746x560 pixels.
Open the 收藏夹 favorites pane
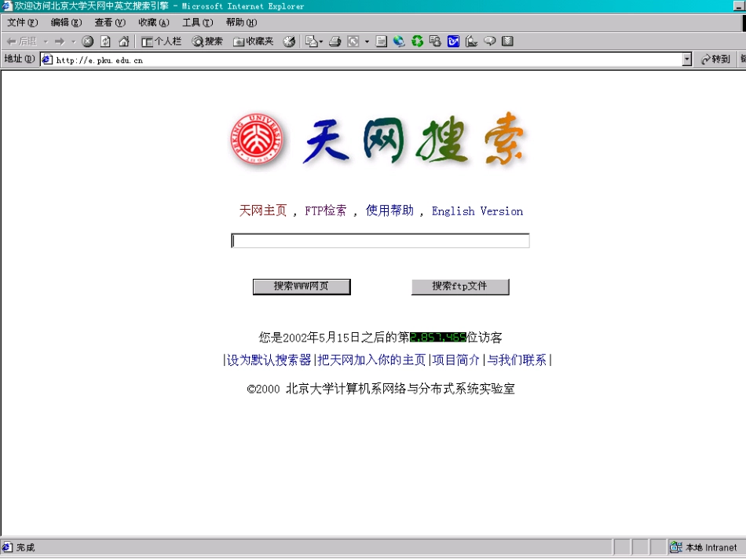[x=253, y=42]
